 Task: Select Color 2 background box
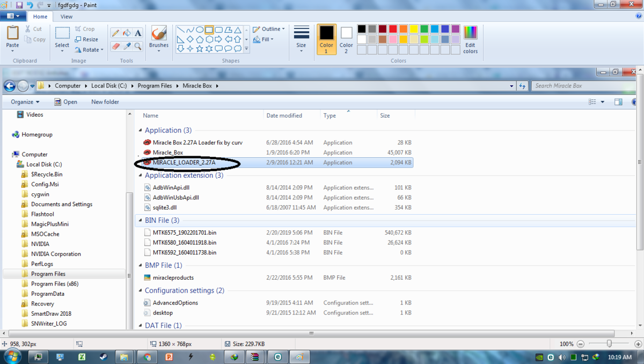click(x=346, y=39)
